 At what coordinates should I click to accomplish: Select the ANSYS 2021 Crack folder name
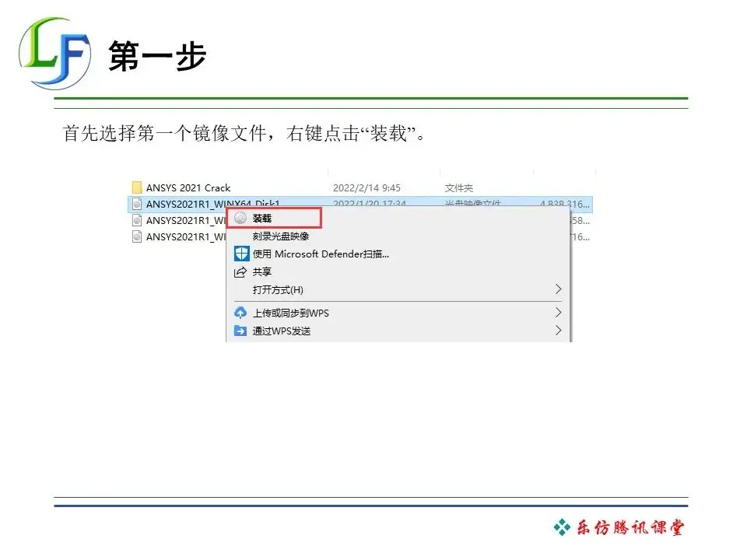click(188, 187)
